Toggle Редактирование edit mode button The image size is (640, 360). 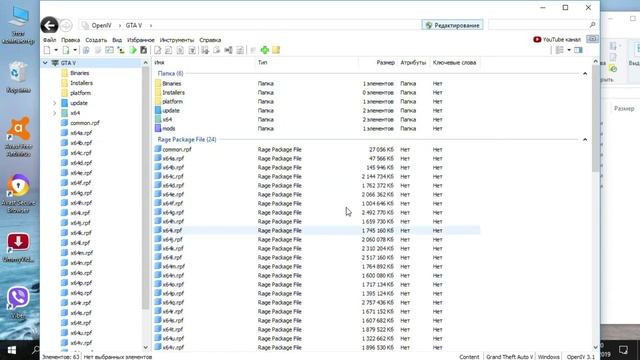tap(452, 25)
